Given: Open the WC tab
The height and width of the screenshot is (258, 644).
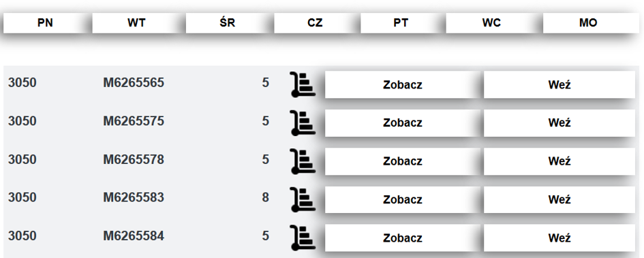Looking at the screenshot, I should pos(491,23).
